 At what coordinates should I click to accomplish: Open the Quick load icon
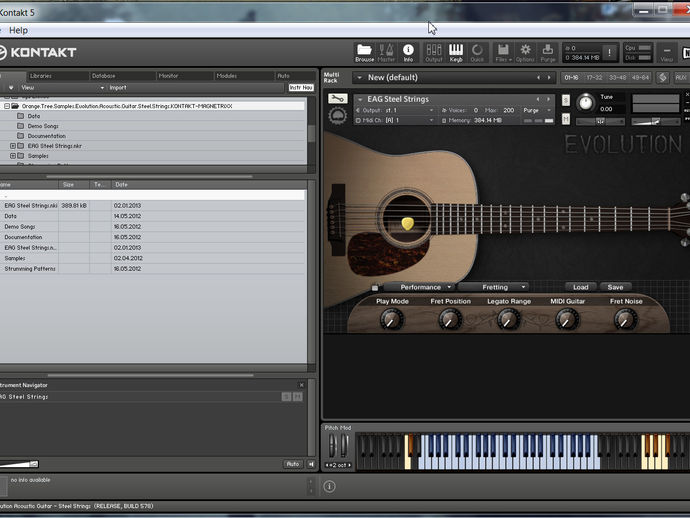[x=477, y=53]
